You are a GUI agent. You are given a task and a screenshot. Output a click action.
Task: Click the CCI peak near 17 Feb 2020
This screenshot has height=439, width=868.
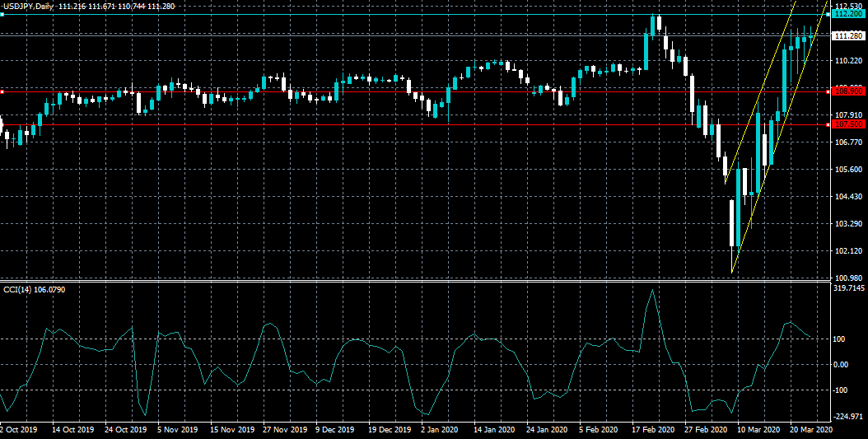pos(653,290)
